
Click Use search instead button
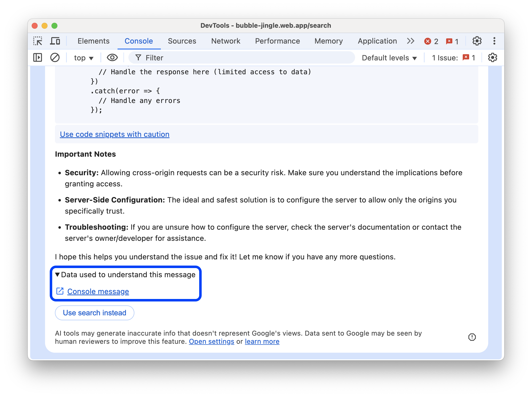point(95,312)
